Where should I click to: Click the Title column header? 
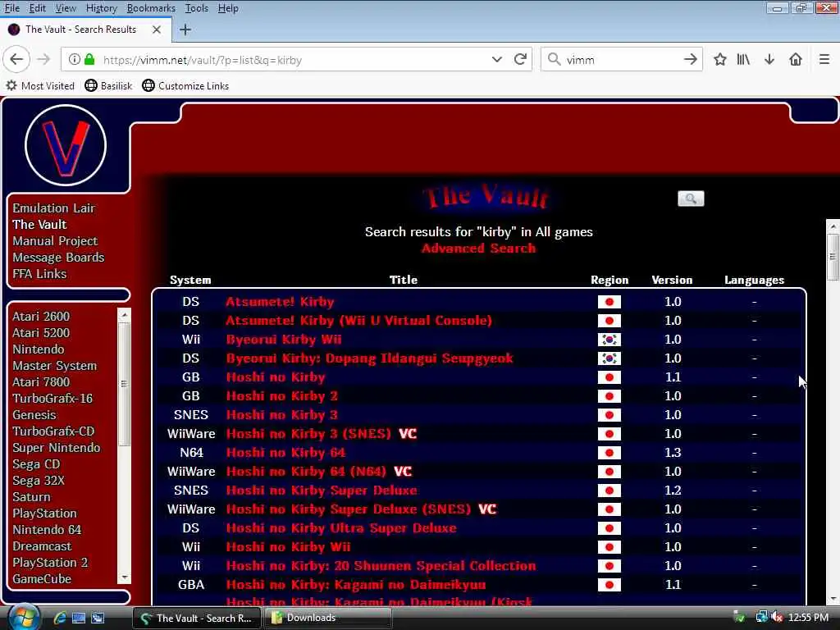pos(404,280)
